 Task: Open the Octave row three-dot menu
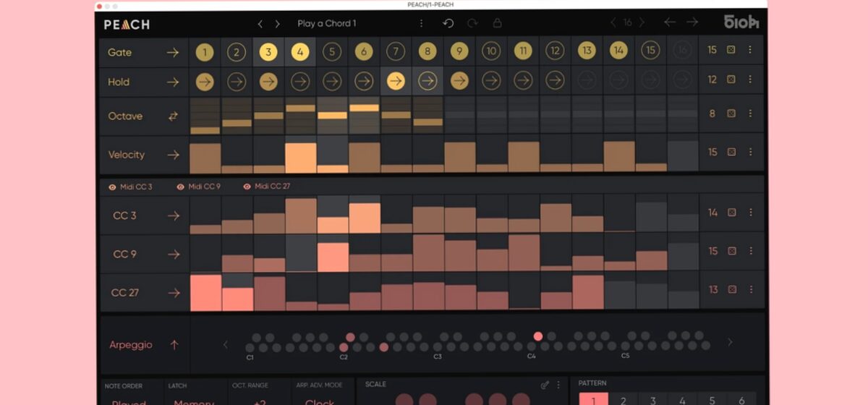(x=750, y=114)
